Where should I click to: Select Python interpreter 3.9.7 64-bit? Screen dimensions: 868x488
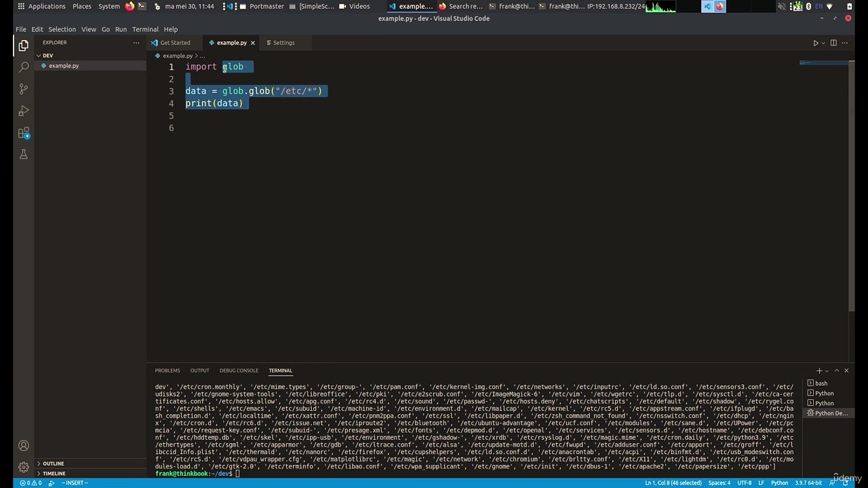(807, 483)
